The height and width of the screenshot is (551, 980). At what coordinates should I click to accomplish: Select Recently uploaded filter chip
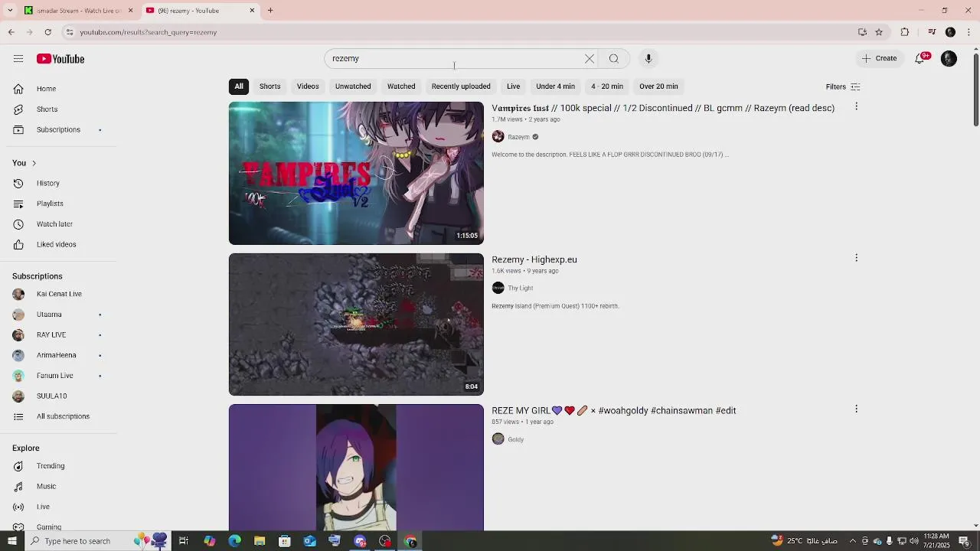click(461, 86)
